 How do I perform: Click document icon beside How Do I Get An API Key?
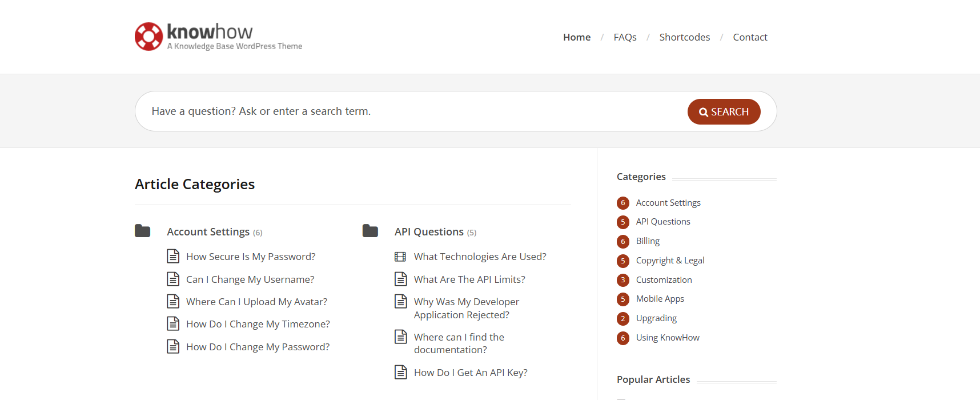point(401,372)
